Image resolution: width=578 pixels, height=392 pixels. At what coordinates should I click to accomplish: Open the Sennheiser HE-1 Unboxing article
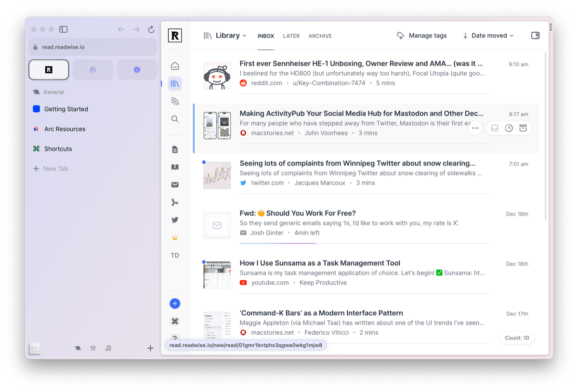[x=361, y=64]
